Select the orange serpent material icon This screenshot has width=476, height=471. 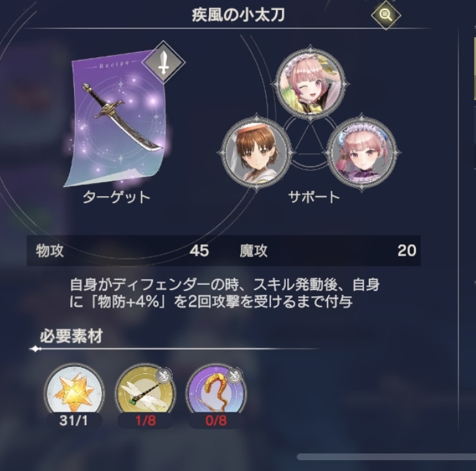pos(216,393)
